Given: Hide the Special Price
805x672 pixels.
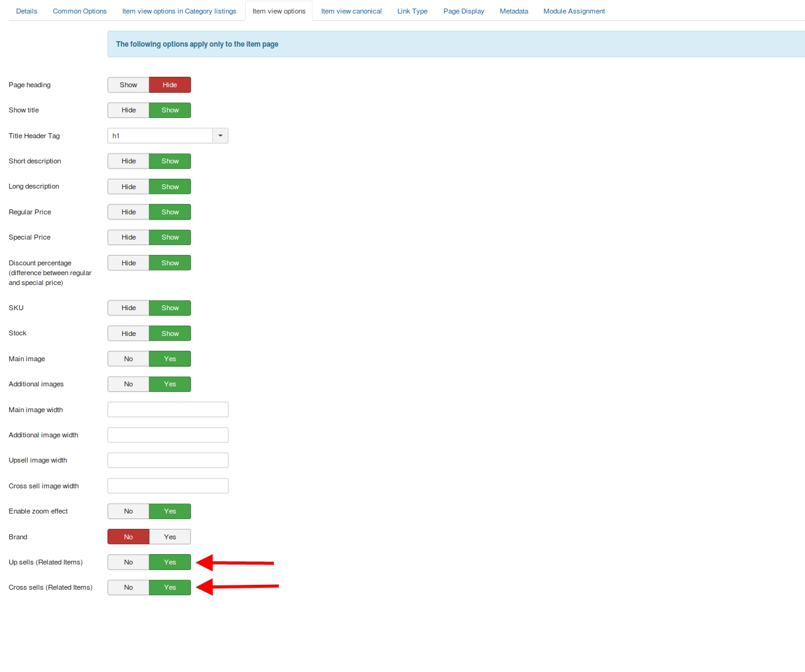Looking at the screenshot, I should [128, 237].
